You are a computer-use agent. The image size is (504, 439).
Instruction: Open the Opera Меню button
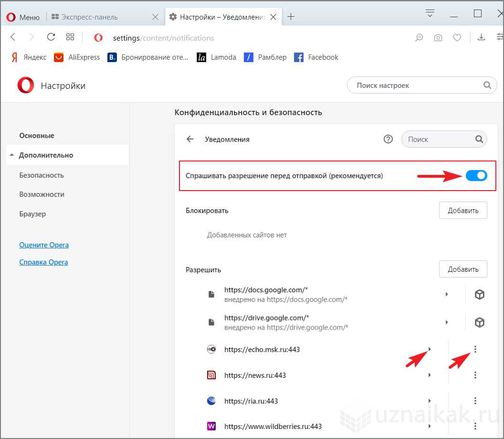23,17
